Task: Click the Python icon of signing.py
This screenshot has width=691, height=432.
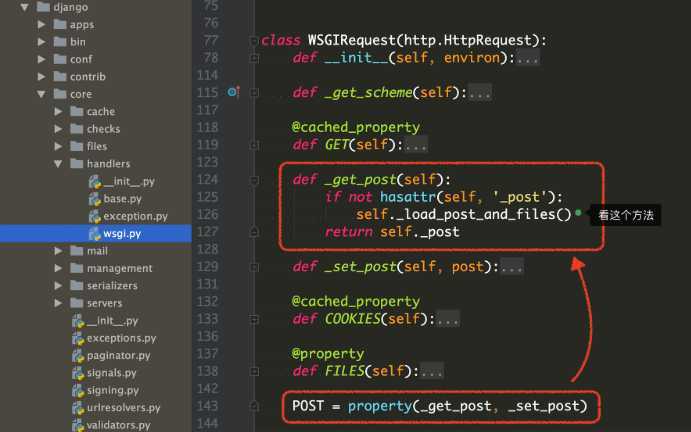Action: [78, 391]
